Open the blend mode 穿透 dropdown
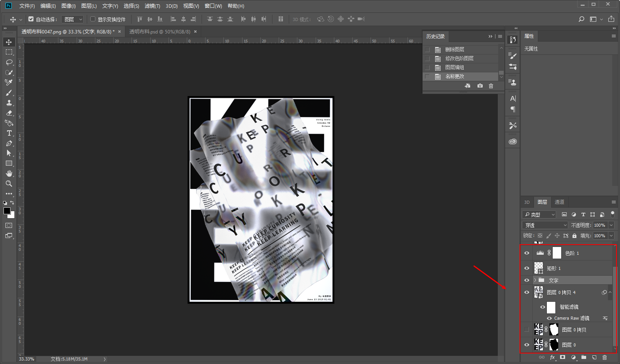 [545, 225]
